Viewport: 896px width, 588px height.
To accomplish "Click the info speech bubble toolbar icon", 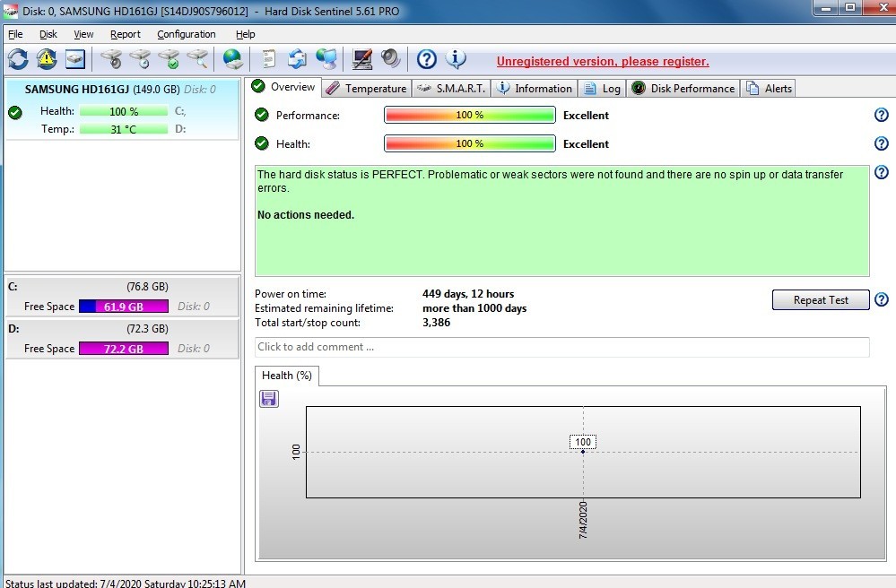I will 456,59.
